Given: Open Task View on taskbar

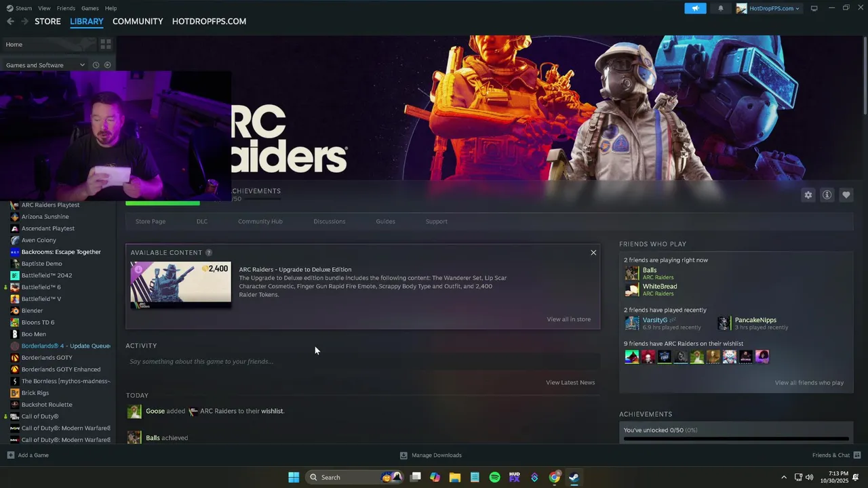Looking at the screenshot, I should pos(416,477).
